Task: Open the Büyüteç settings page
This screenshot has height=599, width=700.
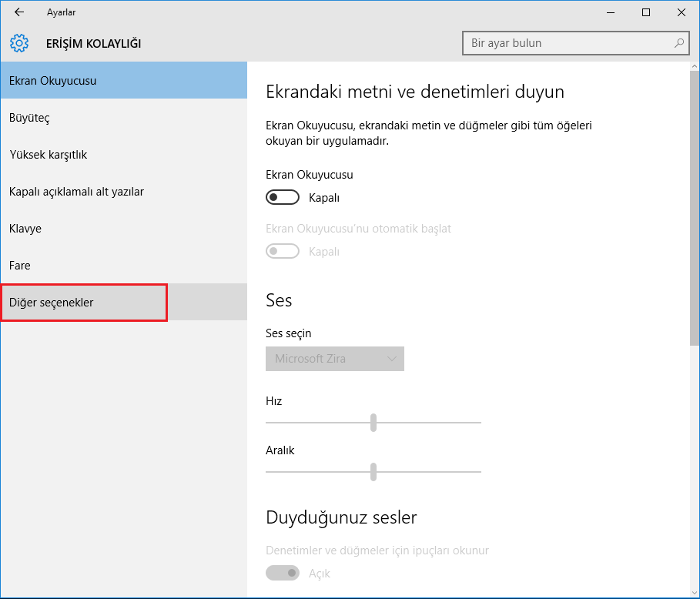Action: tap(123, 118)
